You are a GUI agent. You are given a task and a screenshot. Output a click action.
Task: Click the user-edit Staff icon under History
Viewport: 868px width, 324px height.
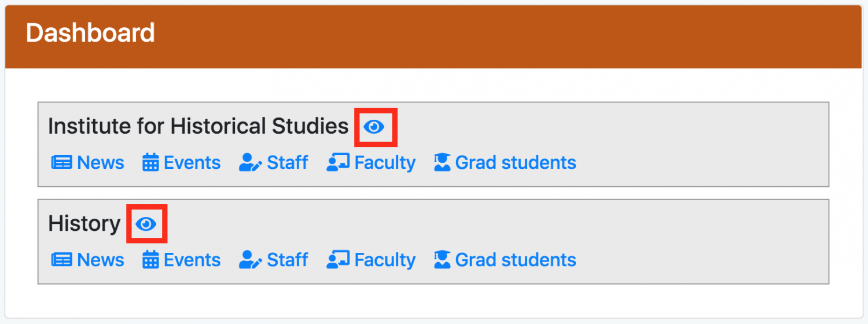coord(251,260)
